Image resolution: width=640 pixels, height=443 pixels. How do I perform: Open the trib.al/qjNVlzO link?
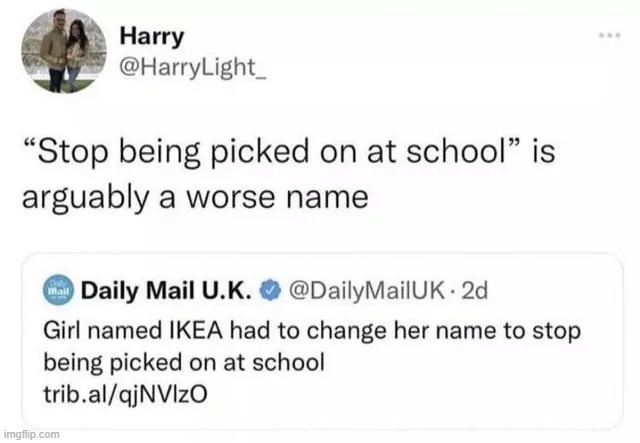pos(126,395)
